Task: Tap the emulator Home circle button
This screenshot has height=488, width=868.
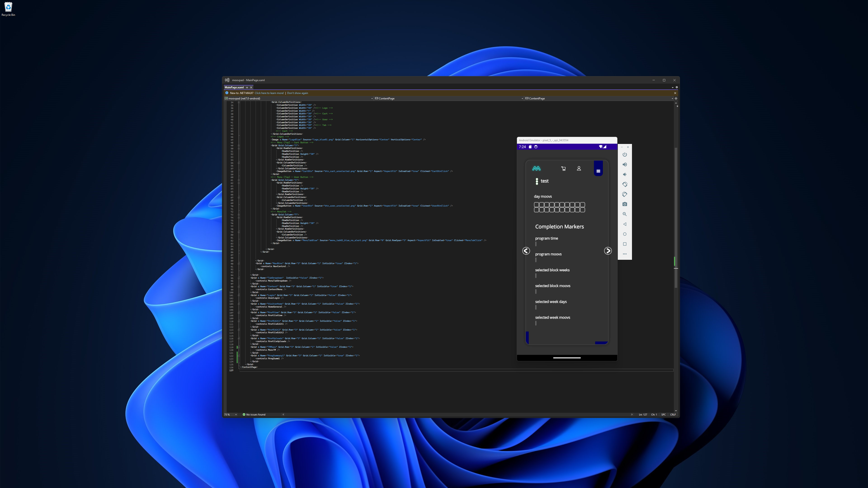Action: point(625,234)
